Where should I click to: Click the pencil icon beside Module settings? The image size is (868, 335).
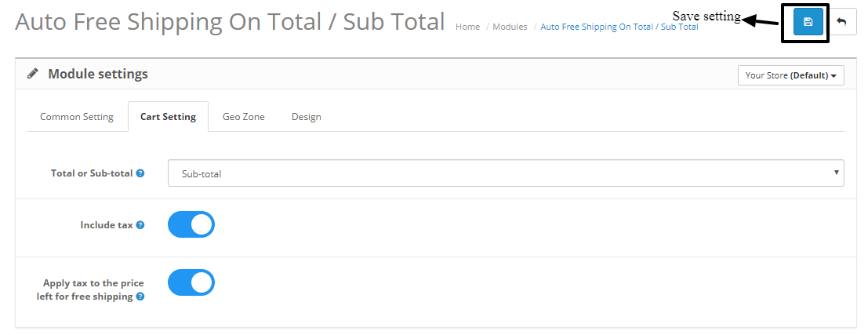point(33,74)
